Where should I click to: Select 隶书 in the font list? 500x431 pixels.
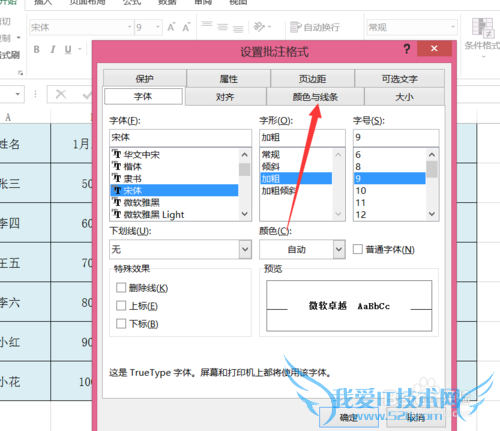point(174,178)
